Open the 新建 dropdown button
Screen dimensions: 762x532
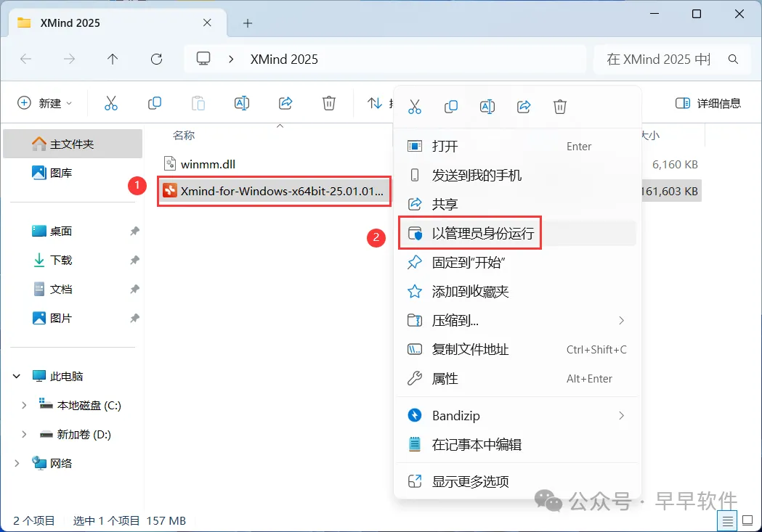point(45,103)
